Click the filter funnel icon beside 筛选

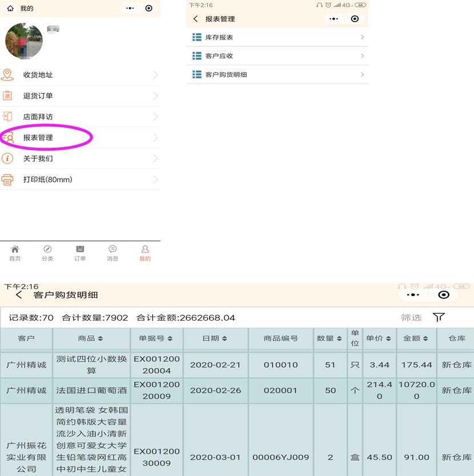click(439, 317)
